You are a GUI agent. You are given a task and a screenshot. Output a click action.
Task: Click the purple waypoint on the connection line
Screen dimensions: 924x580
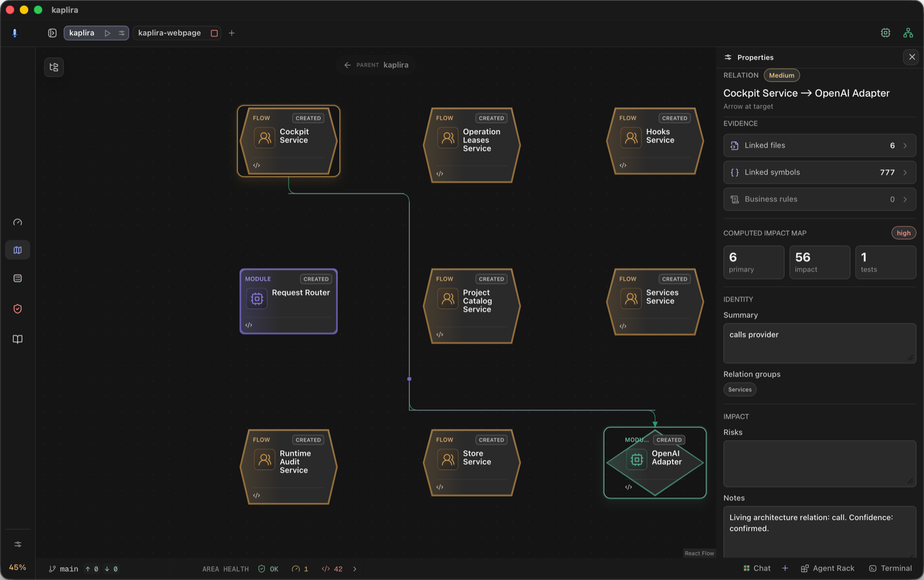[x=409, y=379]
